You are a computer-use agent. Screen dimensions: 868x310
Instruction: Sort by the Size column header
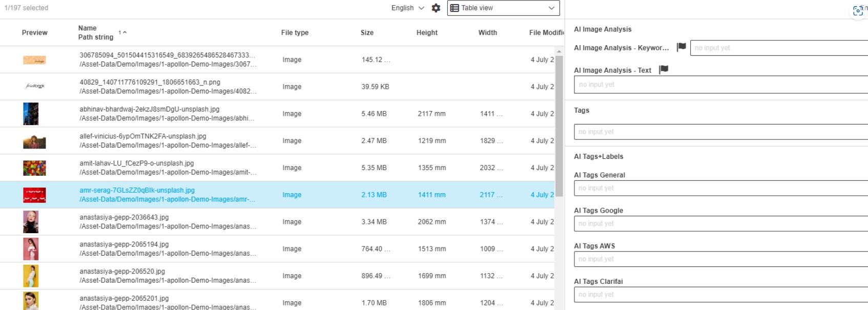click(367, 33)
